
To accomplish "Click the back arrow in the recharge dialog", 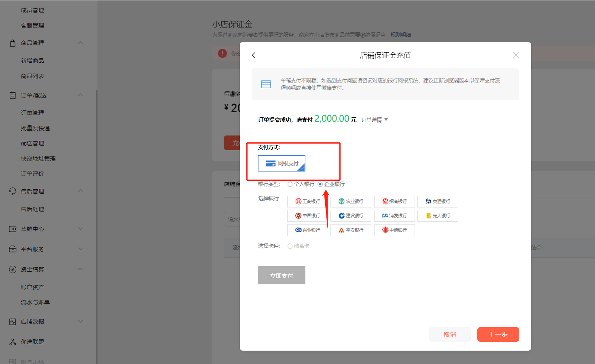I will pyautogui.click(x=254, y=55).
